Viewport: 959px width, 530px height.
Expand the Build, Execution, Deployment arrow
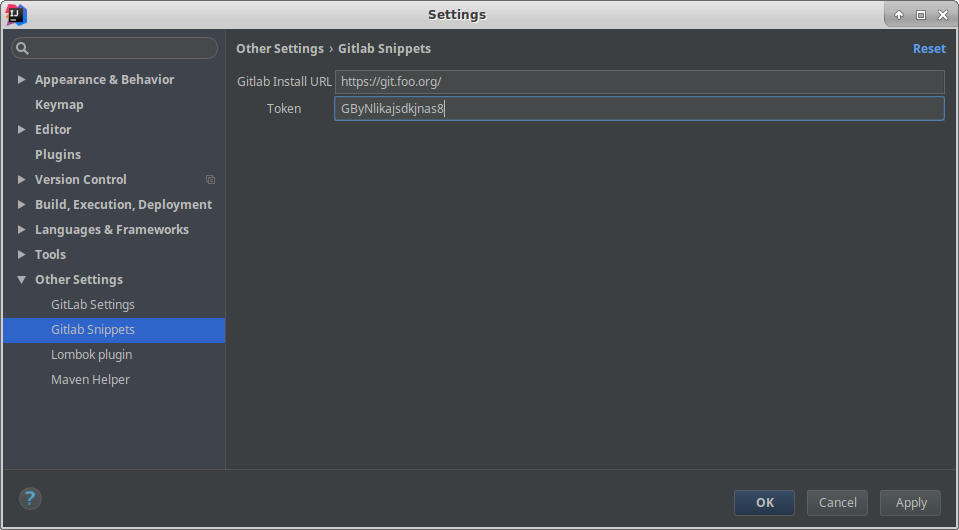click(21, 205)
